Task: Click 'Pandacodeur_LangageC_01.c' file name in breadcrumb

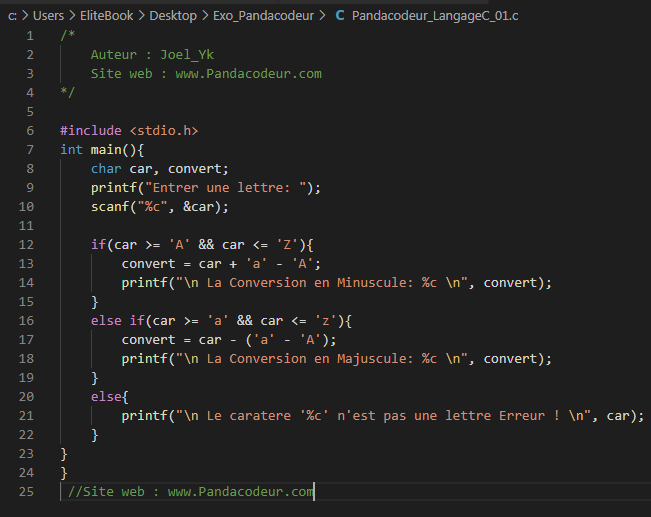Action: click(435, 16)
